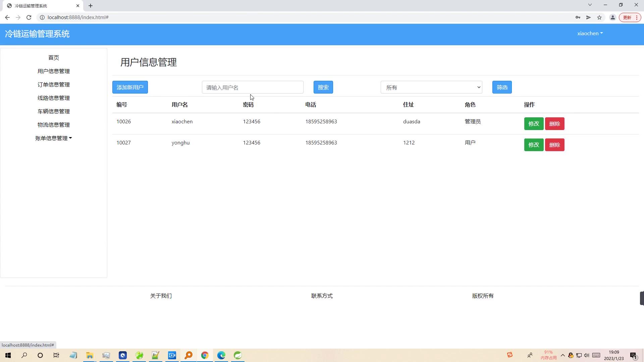Open the saved passwords key icon

[578, 17]
